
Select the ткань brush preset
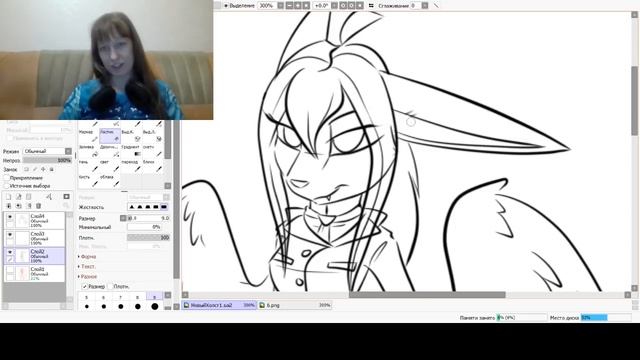(x=89, y=166)
